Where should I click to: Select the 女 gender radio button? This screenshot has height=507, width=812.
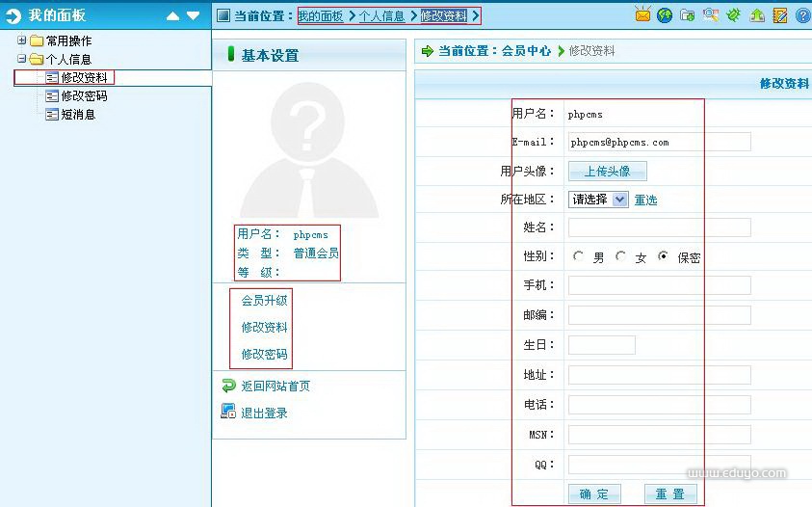click(x=621, y=256)
